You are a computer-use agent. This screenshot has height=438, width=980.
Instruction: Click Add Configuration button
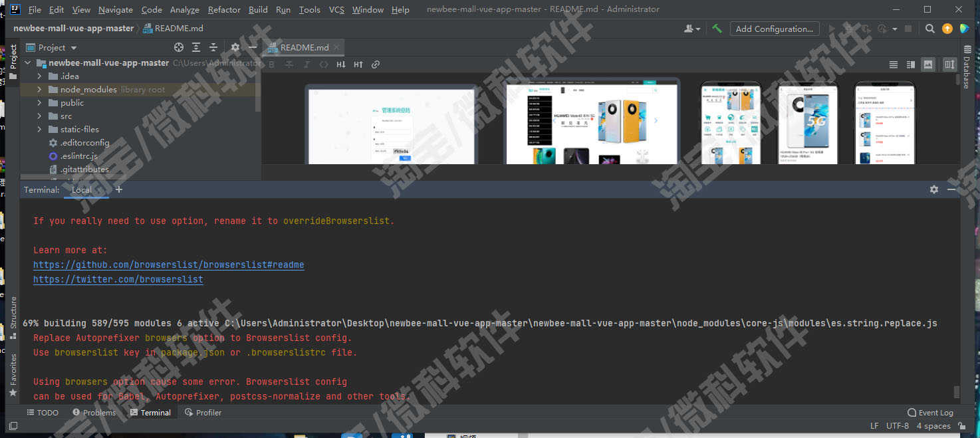coord(774,29)
